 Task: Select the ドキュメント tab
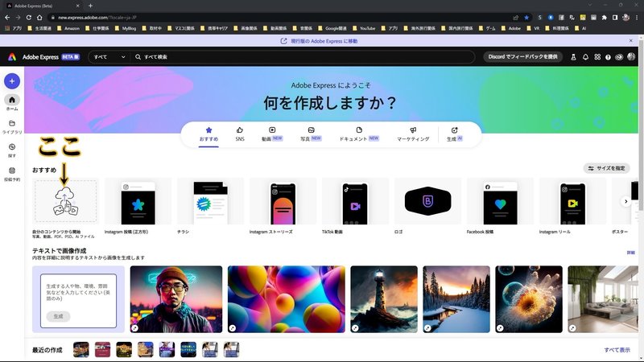tap(359, 134)
